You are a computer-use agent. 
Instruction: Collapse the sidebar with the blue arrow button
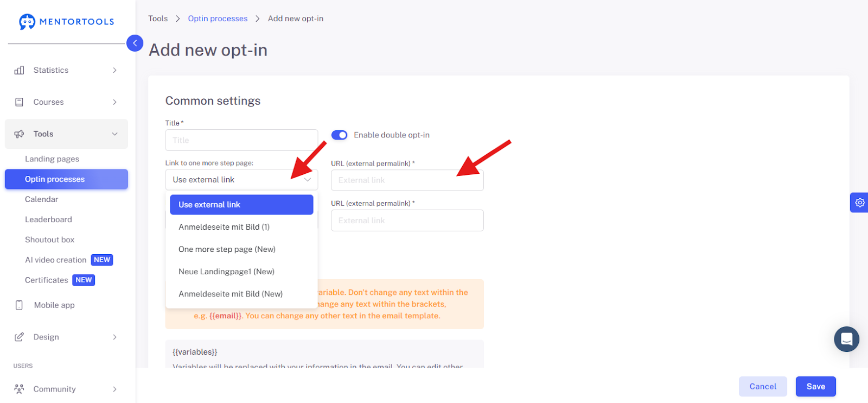pos(135,43)
